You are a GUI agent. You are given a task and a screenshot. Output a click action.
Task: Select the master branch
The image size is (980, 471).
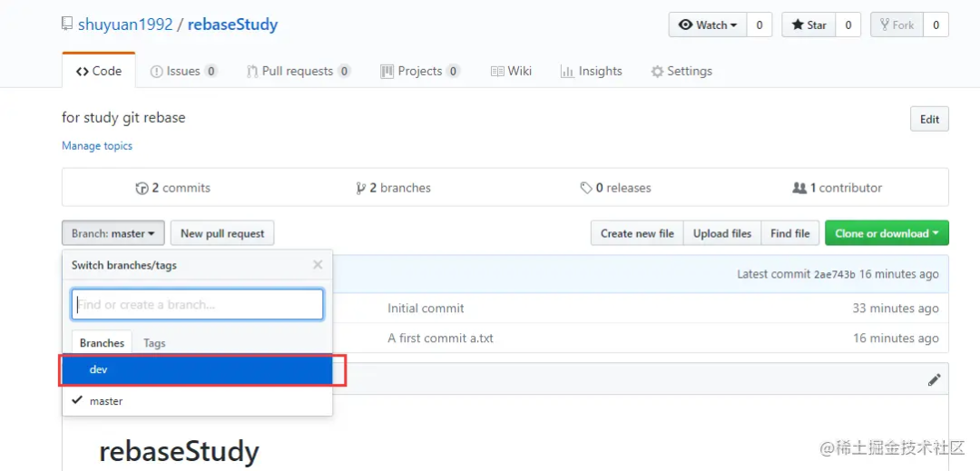197,401
